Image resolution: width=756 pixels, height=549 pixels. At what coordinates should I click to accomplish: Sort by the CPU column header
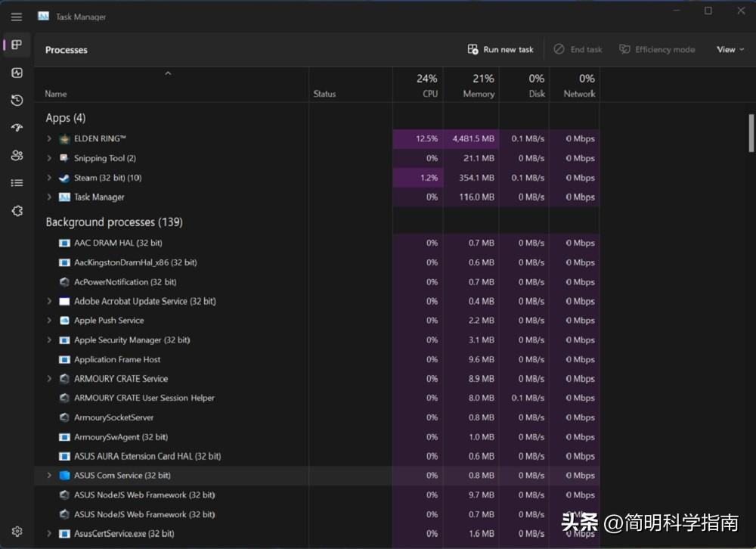pos(418,85)
